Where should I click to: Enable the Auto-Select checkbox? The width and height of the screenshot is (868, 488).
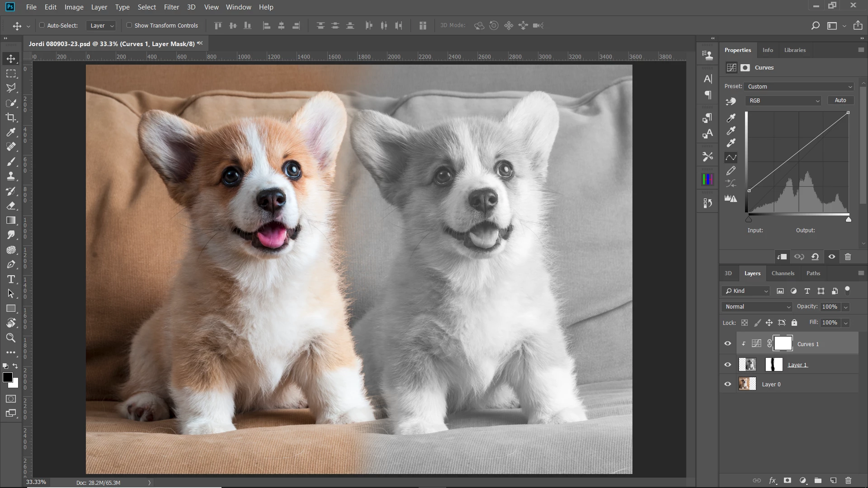coord(42,25)
